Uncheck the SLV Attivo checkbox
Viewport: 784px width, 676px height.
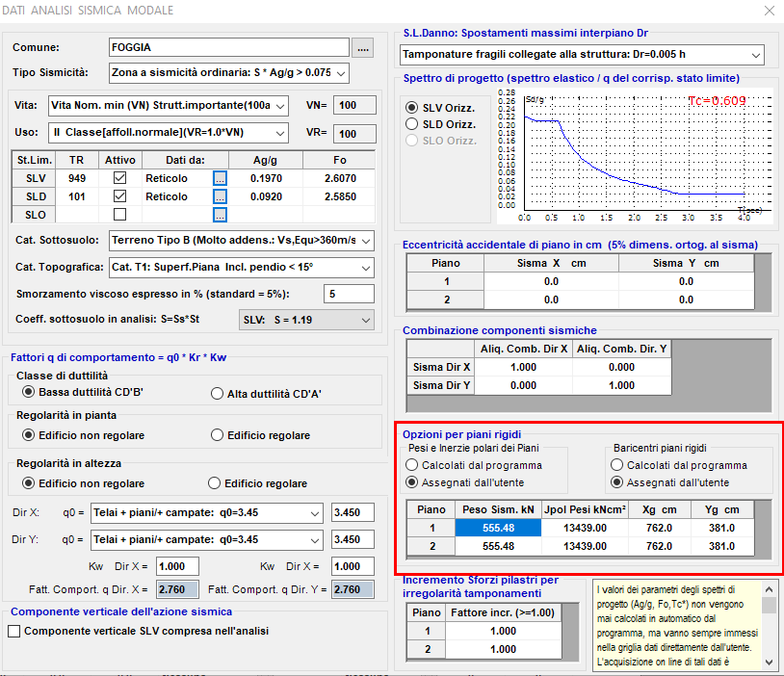pos(120,177)
